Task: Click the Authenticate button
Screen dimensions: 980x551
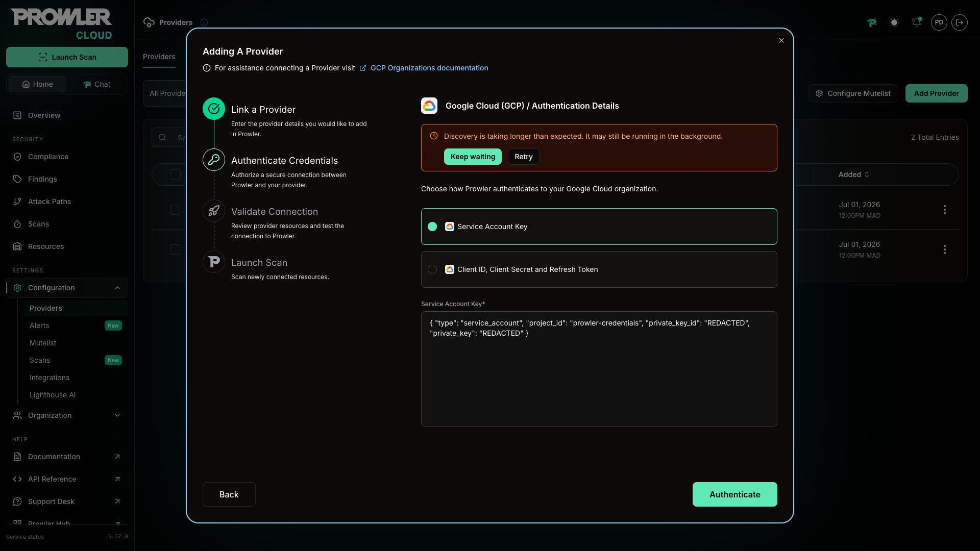Action: click(735, 494)
